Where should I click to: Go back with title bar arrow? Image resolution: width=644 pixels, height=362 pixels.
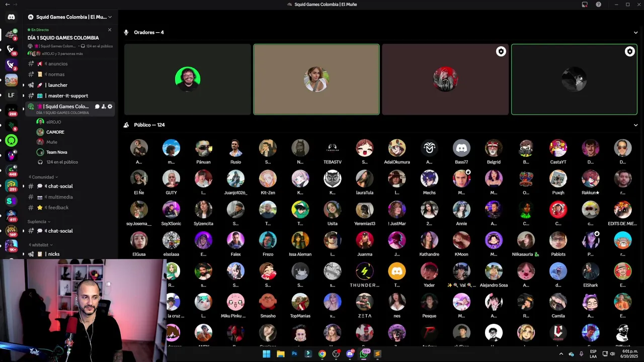pos(7,5)
